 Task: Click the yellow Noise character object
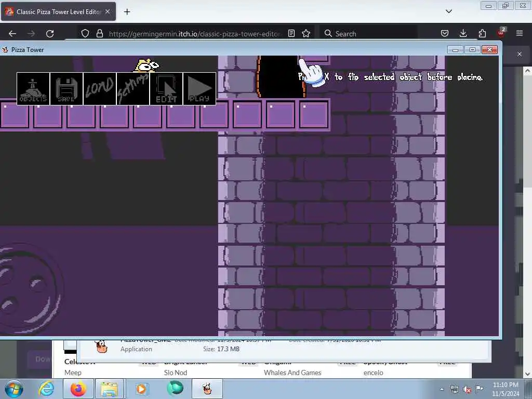tap(147, 65)
